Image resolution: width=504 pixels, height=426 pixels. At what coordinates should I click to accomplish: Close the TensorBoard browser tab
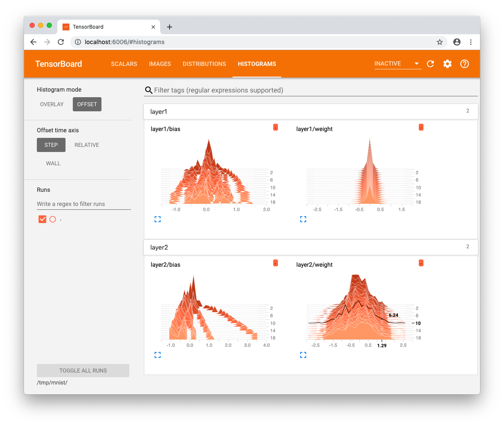pos(153,27)
